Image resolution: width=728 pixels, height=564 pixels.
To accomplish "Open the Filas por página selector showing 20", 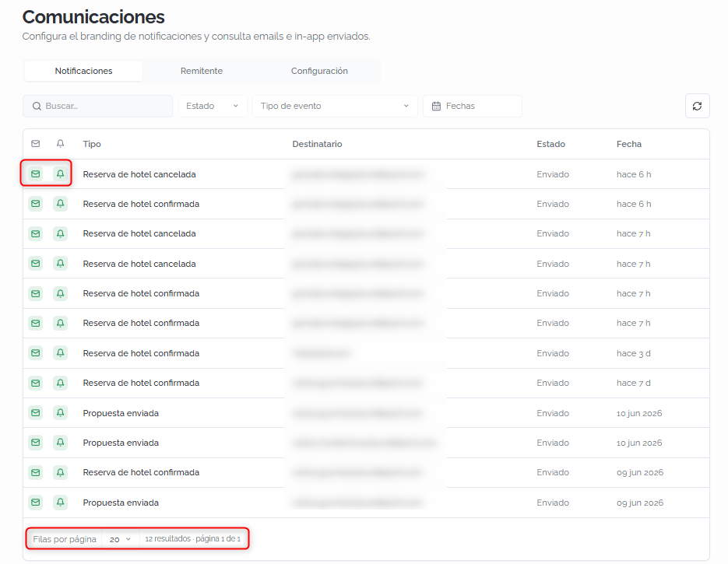I will pyautogui.click(x=120, y=539).
